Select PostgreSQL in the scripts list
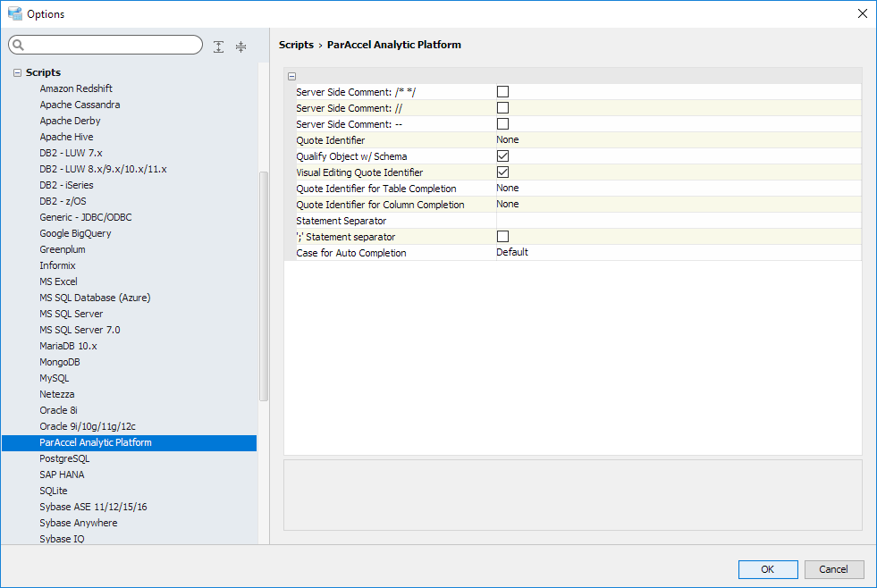The image size is (877, 588). click(x=64, y=458)
